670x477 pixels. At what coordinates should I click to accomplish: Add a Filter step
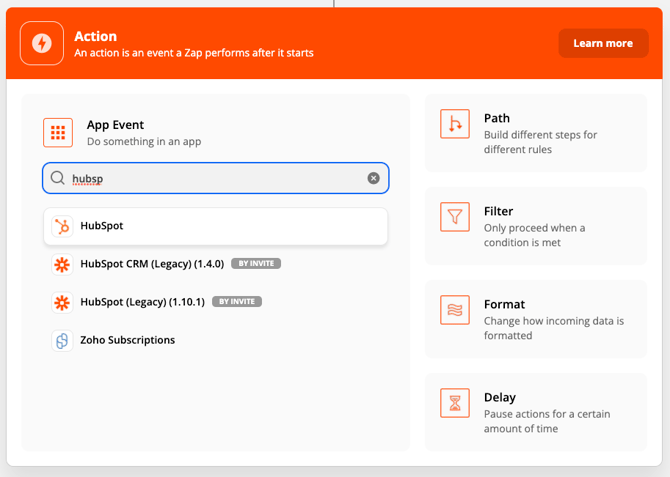(536, 226)
